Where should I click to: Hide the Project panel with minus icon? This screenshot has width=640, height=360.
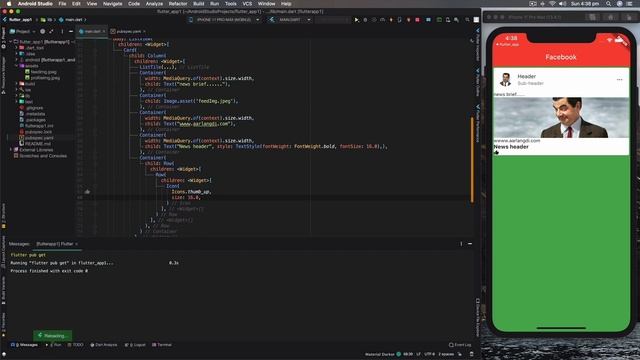pyautogui.click(x=71, y=31)
